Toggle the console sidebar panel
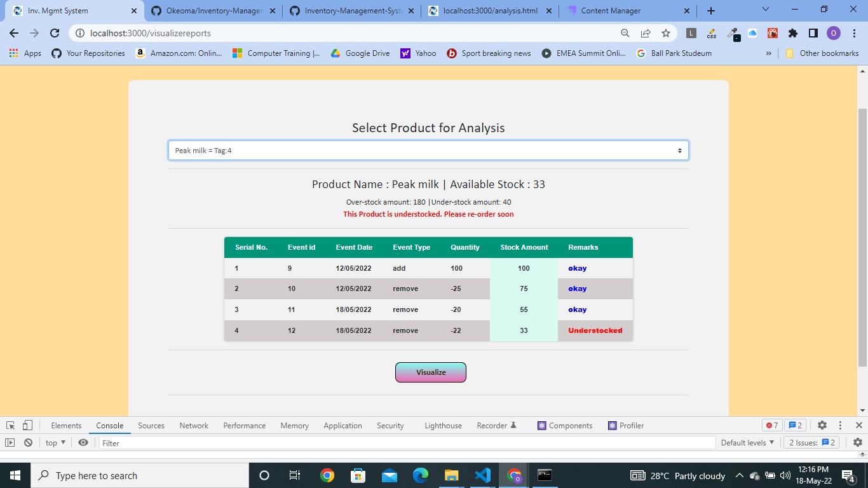The image size is (868, 488). (10, 442)
